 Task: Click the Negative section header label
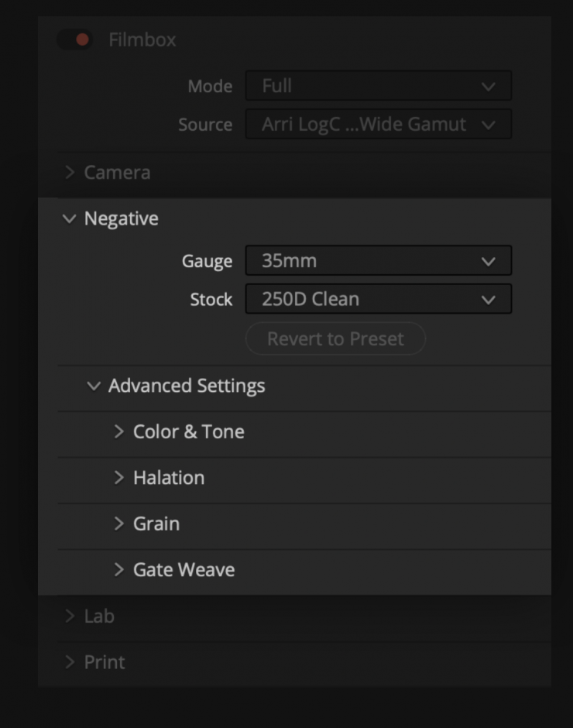point(122,219)
